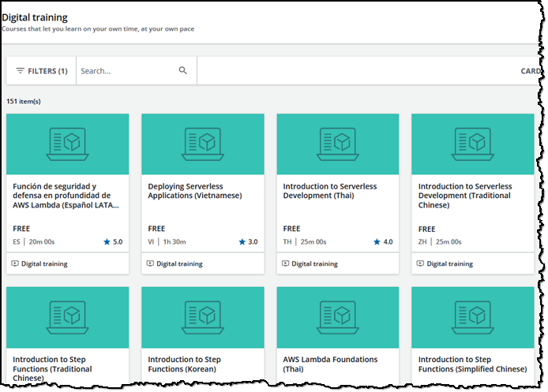
Task: Click Digital training icon on Traditional Chinese Serverless card
Action: pos(420,263)
